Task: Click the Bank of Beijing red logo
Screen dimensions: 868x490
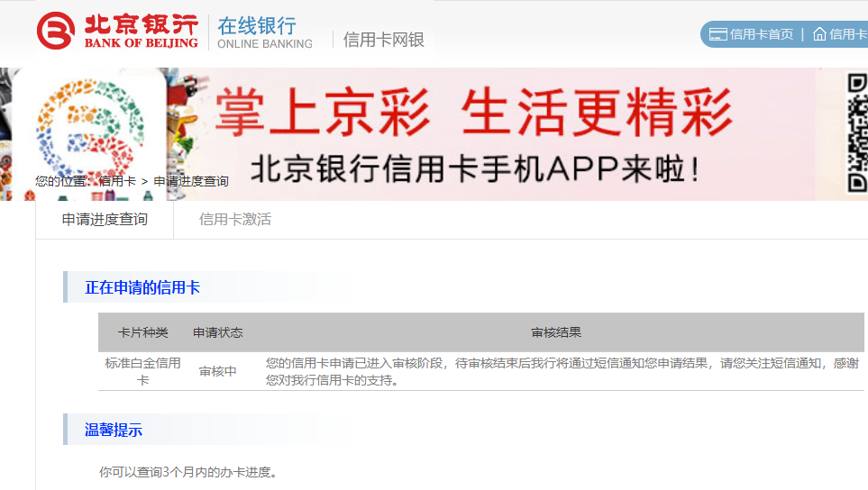Action: 117,31
